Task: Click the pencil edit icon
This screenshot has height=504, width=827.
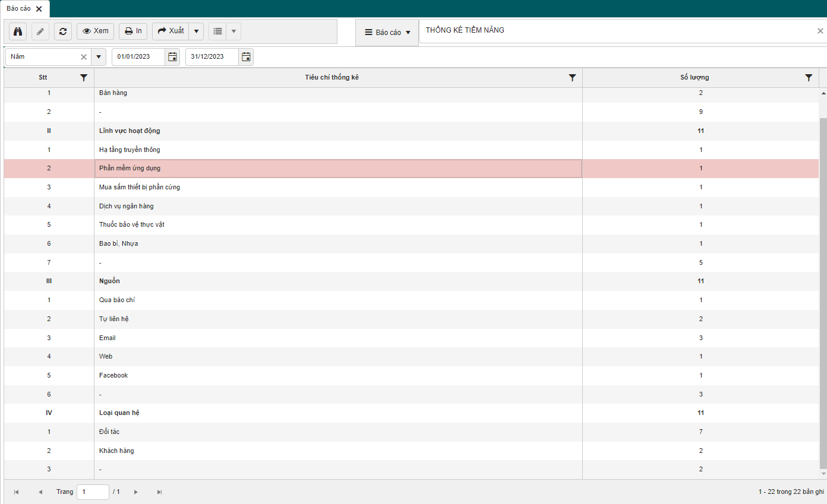Action: pos(40,31)
